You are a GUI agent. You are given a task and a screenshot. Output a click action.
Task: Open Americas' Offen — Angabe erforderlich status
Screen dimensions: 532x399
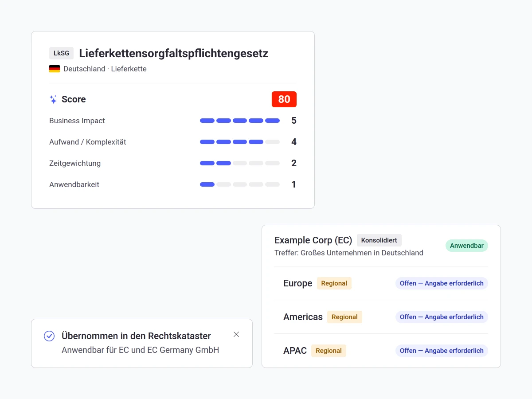442,317
